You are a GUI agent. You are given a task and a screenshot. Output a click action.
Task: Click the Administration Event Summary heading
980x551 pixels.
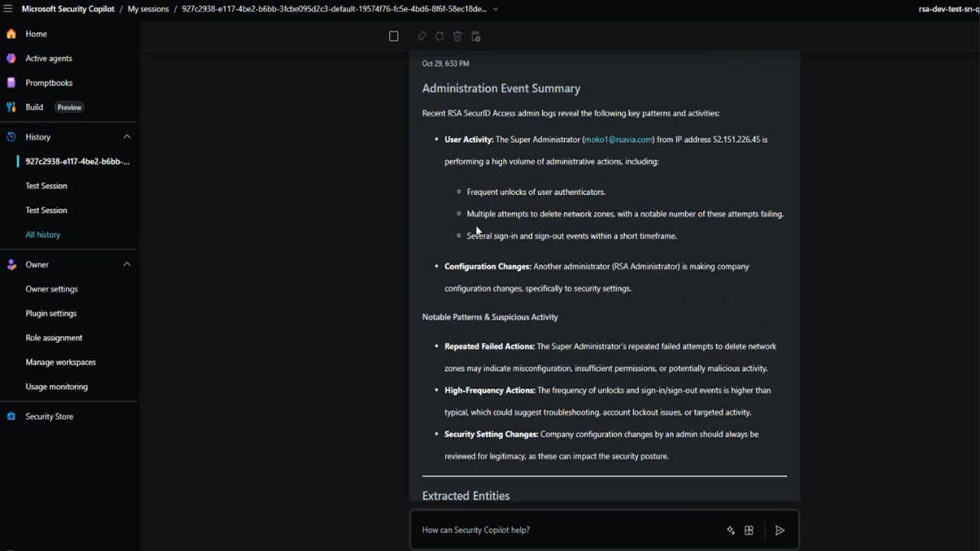click(501, 88)
